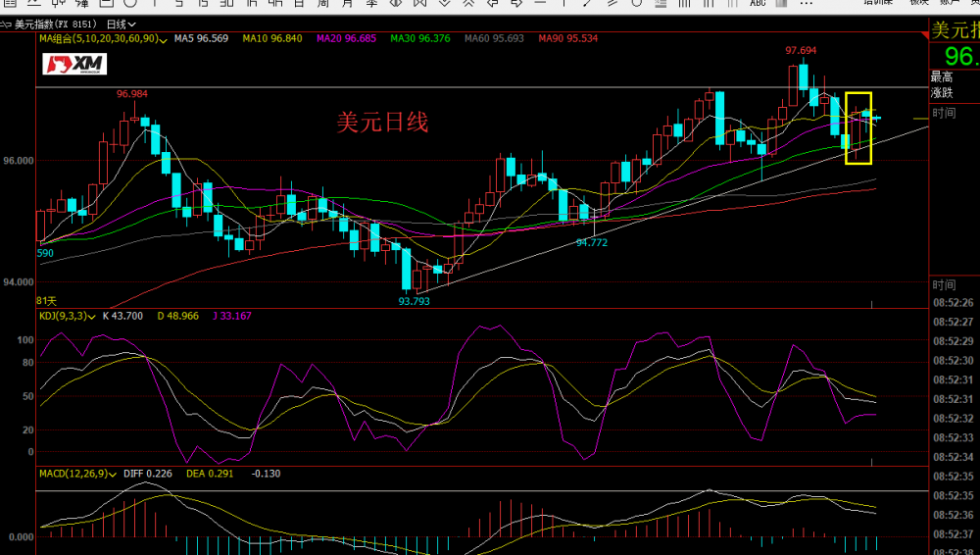980x555 pixels.
Task: Click the J 33.167 readout
Action: click(232, 316)
